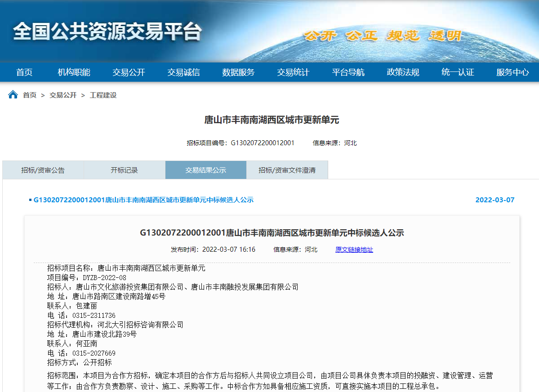Go to 服务中心 in the navigation bar
539x392 pixels.
pyautogui.click(x=512, y=72)
